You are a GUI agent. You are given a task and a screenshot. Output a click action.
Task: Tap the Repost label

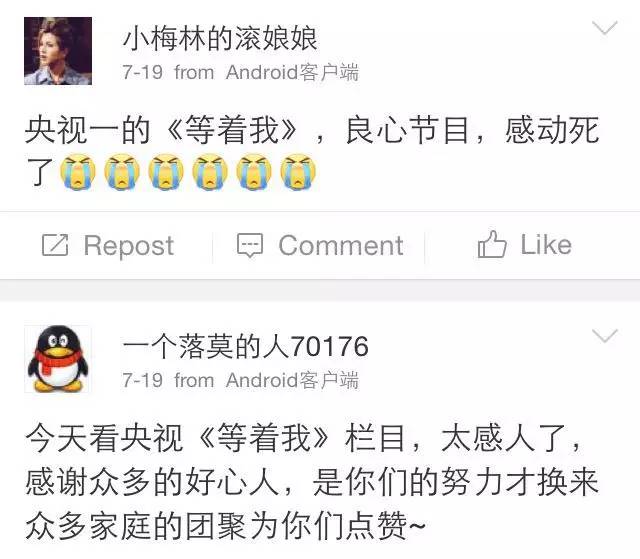[129, 246]
